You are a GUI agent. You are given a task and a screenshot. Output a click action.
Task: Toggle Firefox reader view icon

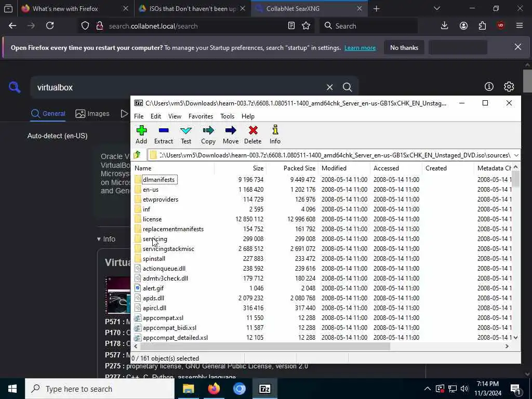tap(291, 26)
